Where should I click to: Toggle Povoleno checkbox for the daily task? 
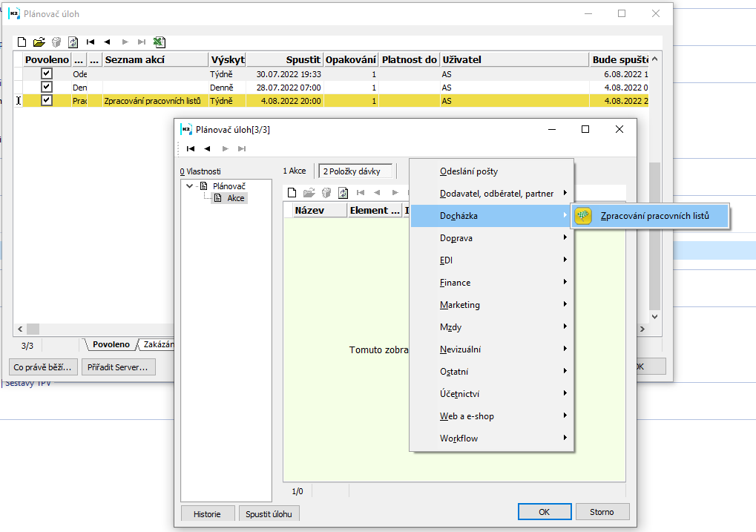[47, 87]
